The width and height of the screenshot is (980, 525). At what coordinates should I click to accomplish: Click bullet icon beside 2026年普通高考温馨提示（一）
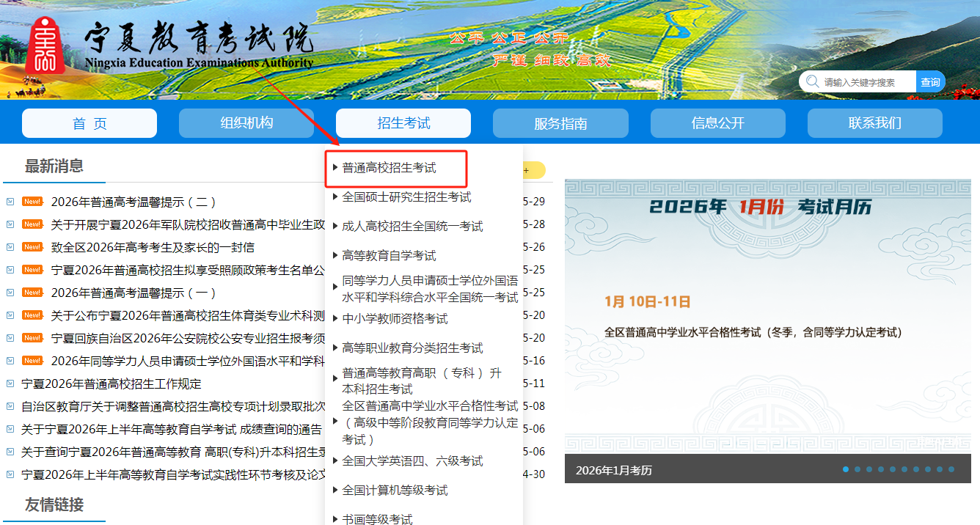tap(10, 293)
